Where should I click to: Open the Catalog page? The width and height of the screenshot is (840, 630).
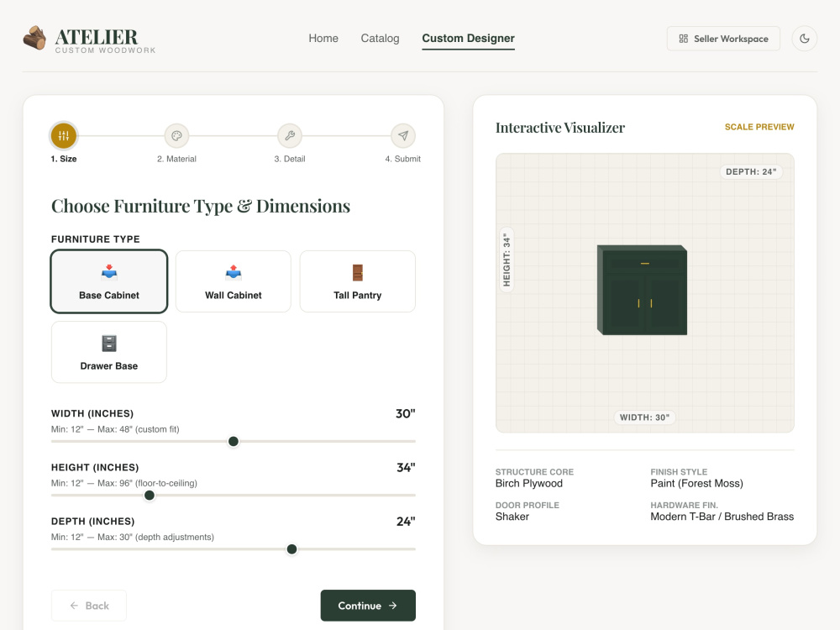[x=380, y=39]
